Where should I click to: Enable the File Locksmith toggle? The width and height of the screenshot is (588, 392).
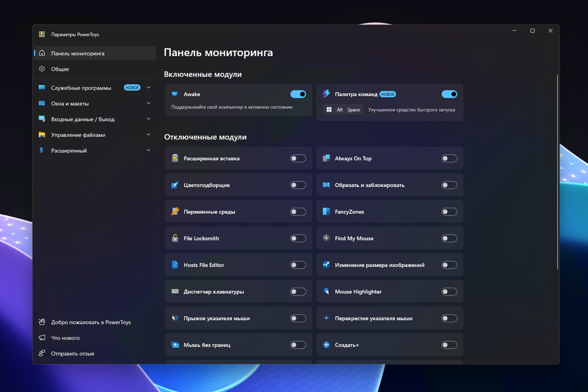pos(298,238)
